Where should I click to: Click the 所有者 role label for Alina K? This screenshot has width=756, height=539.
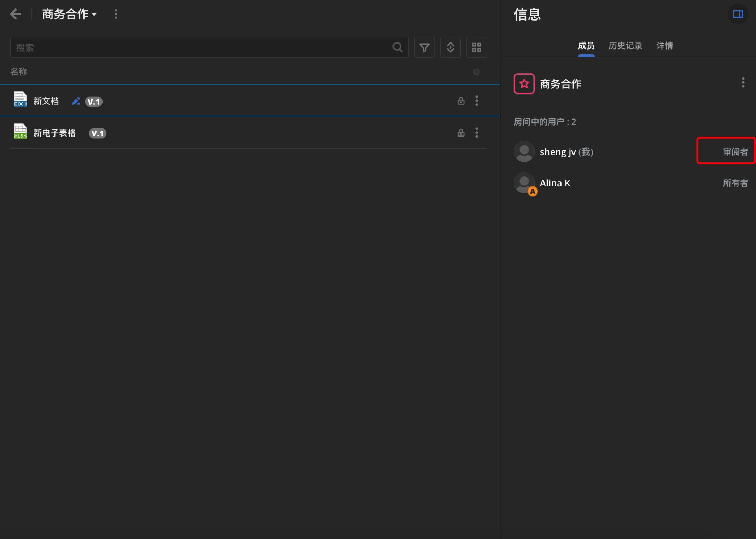pyautogui.click(x=735, y=183)
